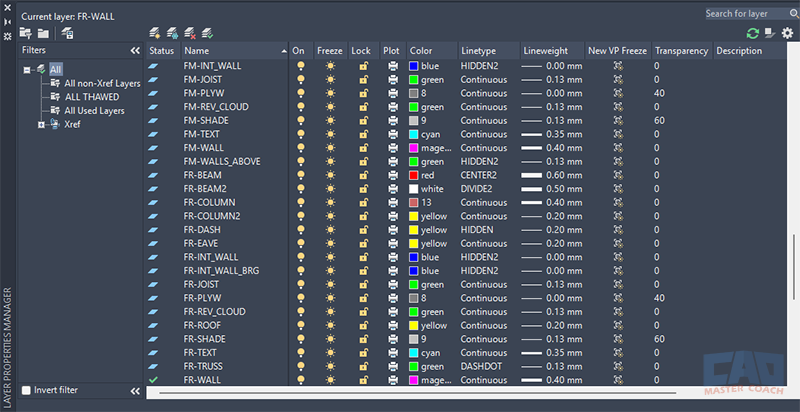800x412 pixels.
Task: Collapse the All filter tree node
Action: (27, 69)
